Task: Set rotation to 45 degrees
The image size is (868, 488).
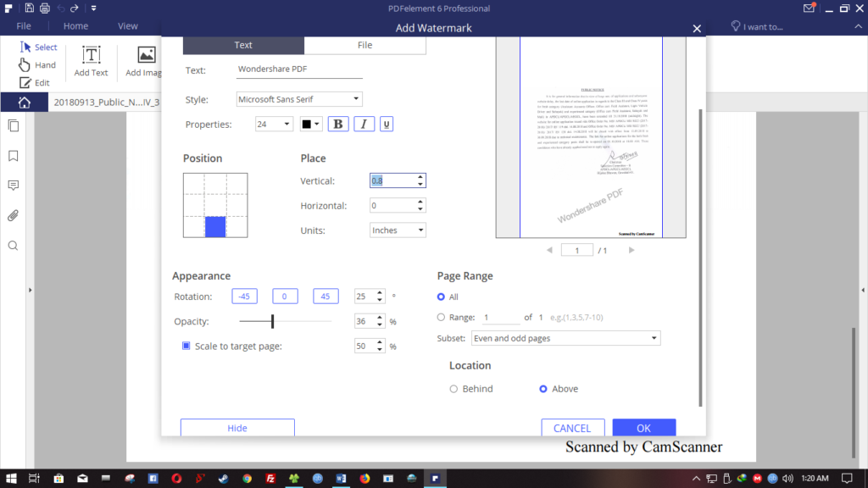Action: coord(325,296)
